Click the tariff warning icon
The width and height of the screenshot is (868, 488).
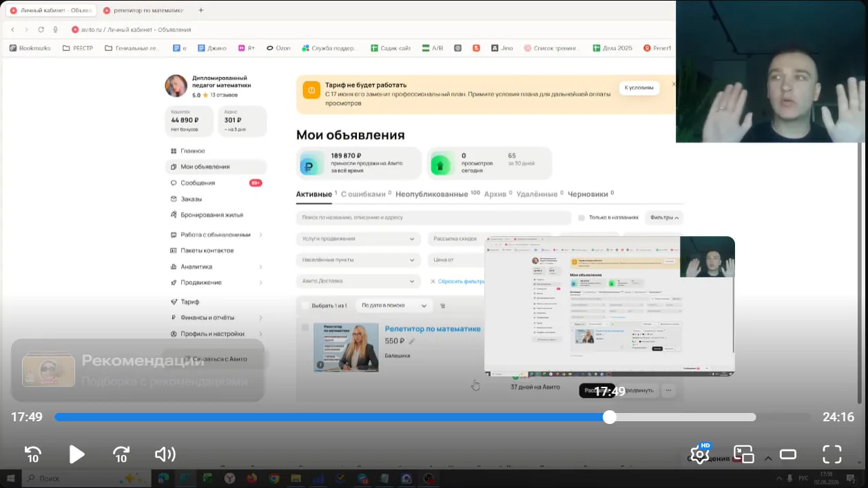click(311, 90)
